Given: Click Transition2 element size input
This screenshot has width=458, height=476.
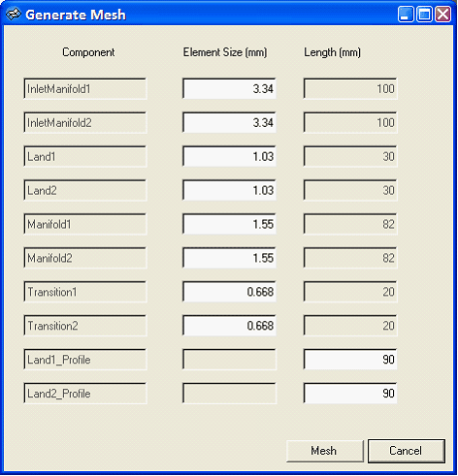Looking at the screenshot, I should (229, 326).
